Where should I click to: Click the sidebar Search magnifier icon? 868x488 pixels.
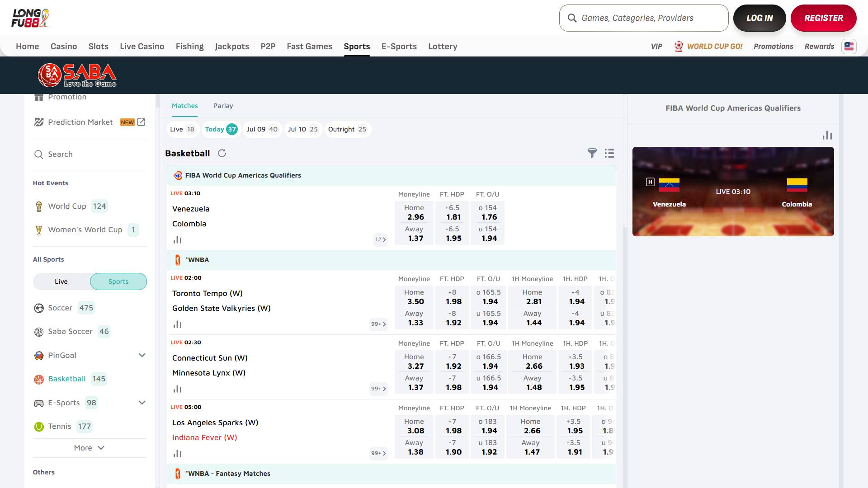click(39, 155)
